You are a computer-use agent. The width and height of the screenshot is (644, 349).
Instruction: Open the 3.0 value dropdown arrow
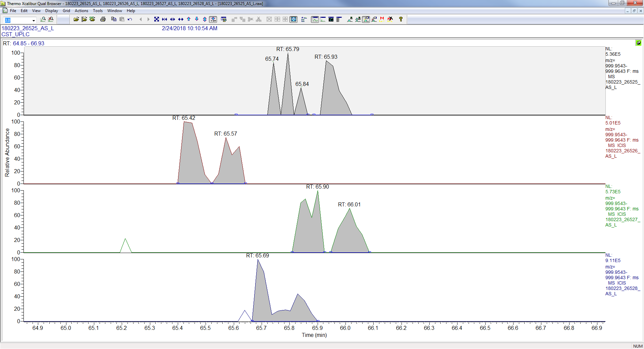pos(34,20)
